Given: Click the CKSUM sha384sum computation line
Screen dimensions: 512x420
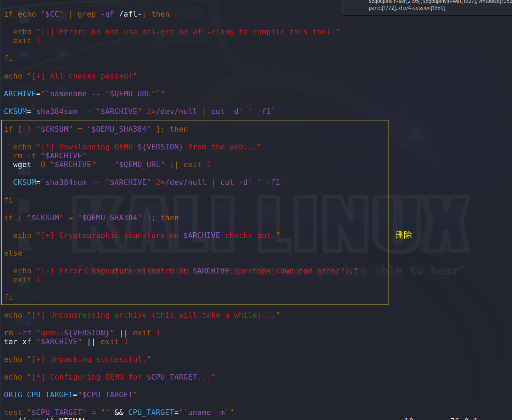Looking at the screenshot, I should 138,111.
